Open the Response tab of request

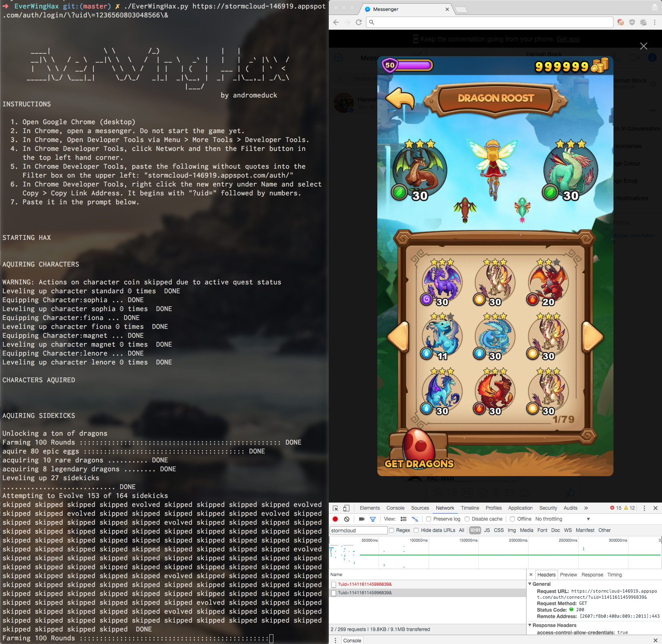point(592,575)
